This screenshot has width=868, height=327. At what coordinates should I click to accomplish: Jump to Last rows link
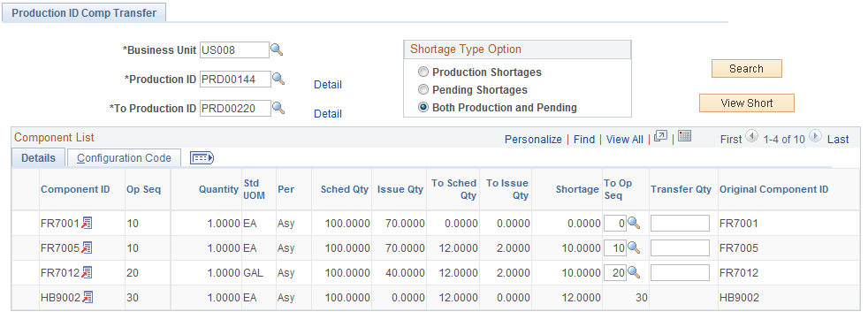[x=838, y=140]
